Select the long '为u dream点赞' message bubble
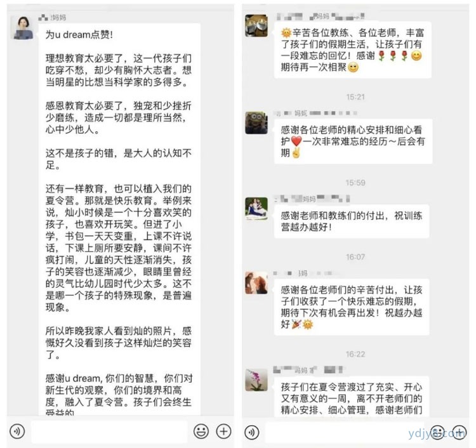 click(x=119, y=219)
